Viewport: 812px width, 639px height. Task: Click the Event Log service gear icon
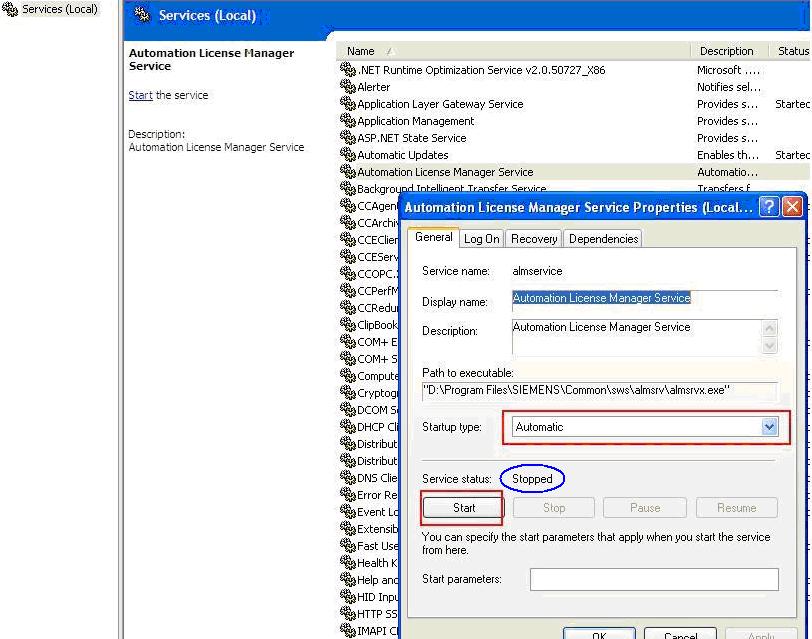coord(347,512)
